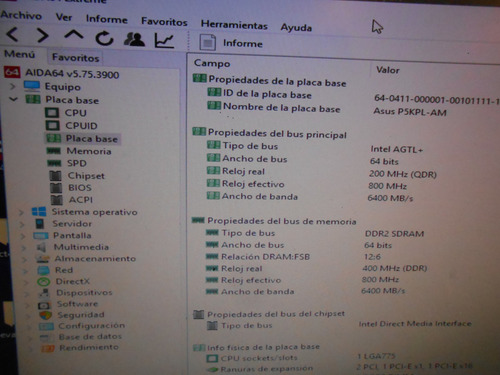This screenshot has width=500, height=375.
Task: Click the BIOS chip icon
Action: 56,188
